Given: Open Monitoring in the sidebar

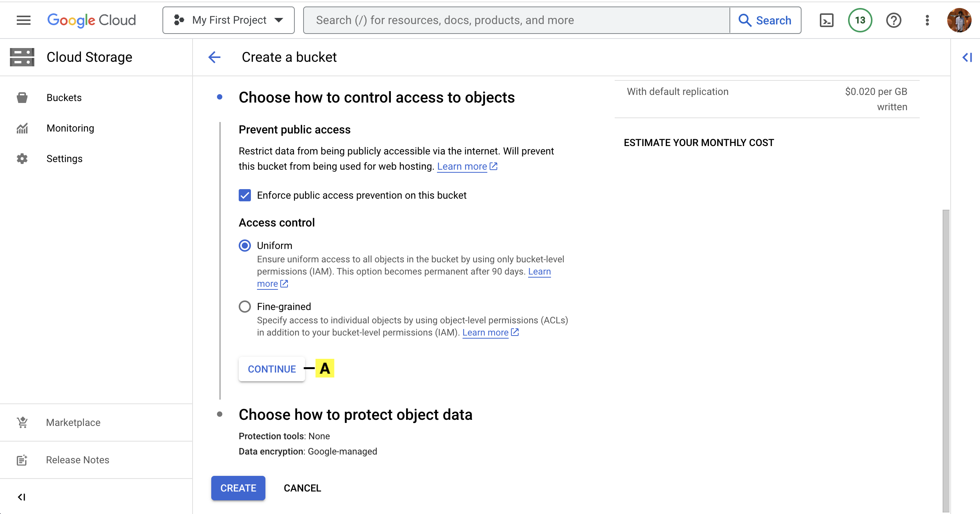Looking at the screenshot, I should coord(70,128).
